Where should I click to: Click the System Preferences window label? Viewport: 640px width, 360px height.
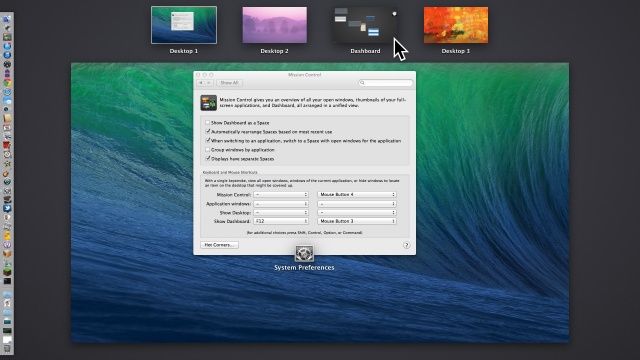(304, 268)
